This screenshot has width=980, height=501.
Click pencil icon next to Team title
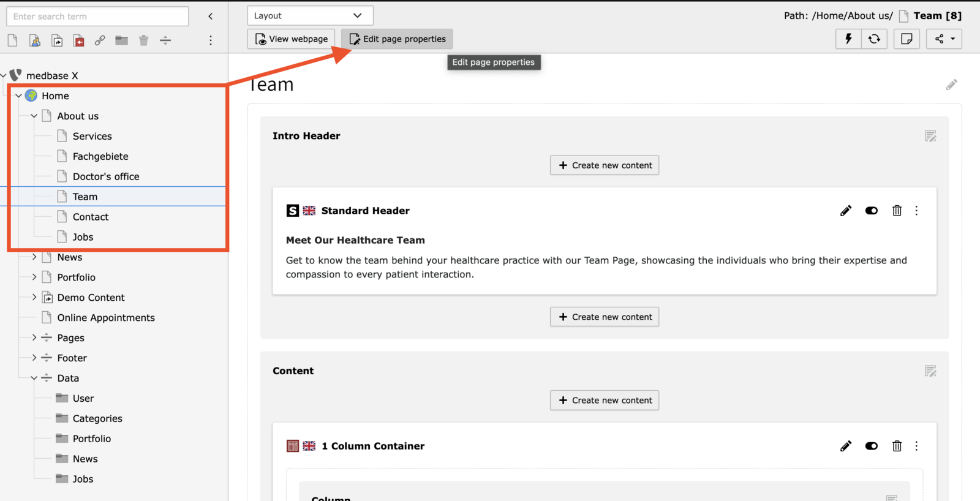[x=951, y=85]
